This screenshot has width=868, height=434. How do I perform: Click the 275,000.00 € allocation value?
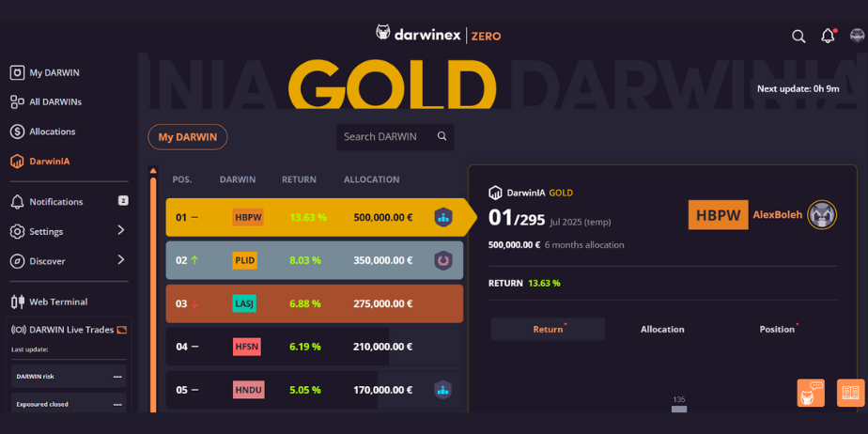383,303
